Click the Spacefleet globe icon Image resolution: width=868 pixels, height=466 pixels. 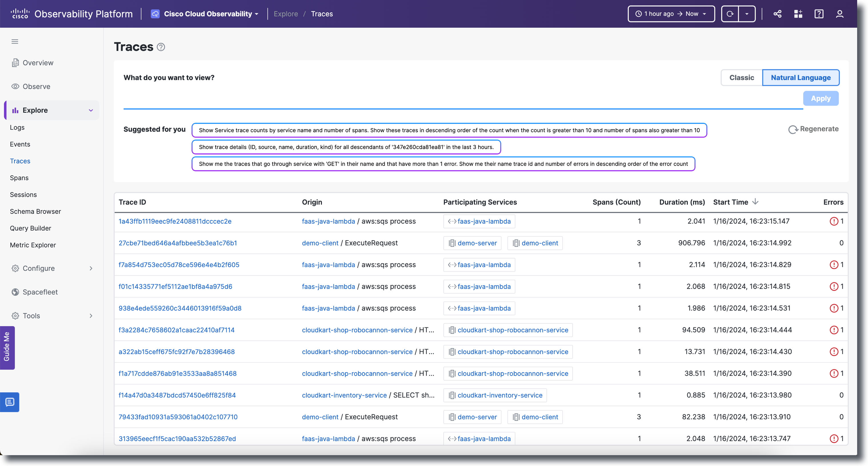15,292
